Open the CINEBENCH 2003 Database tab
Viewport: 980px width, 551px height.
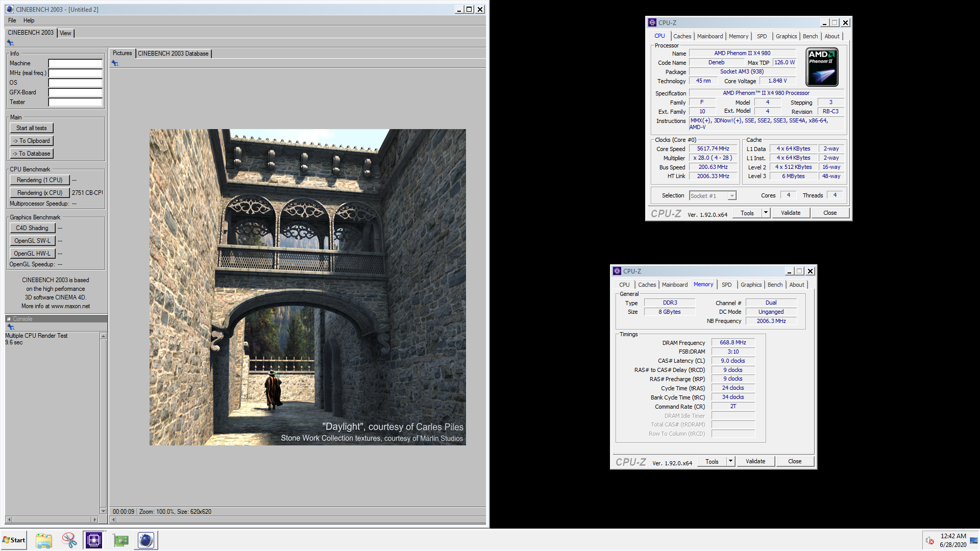pyautogui.click(x=173, y=54)
